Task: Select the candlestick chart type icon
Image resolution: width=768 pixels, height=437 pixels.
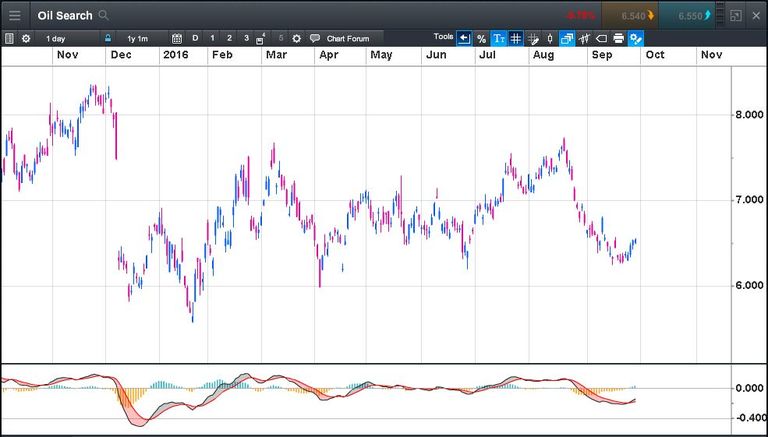Action: 550,38
